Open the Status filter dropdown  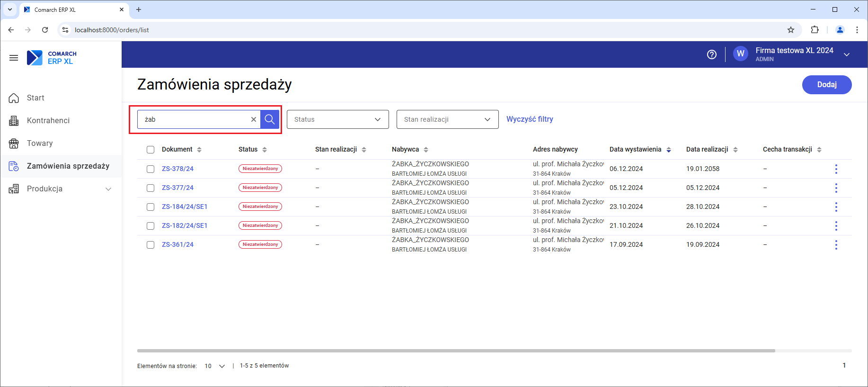(x=338, y=119)
